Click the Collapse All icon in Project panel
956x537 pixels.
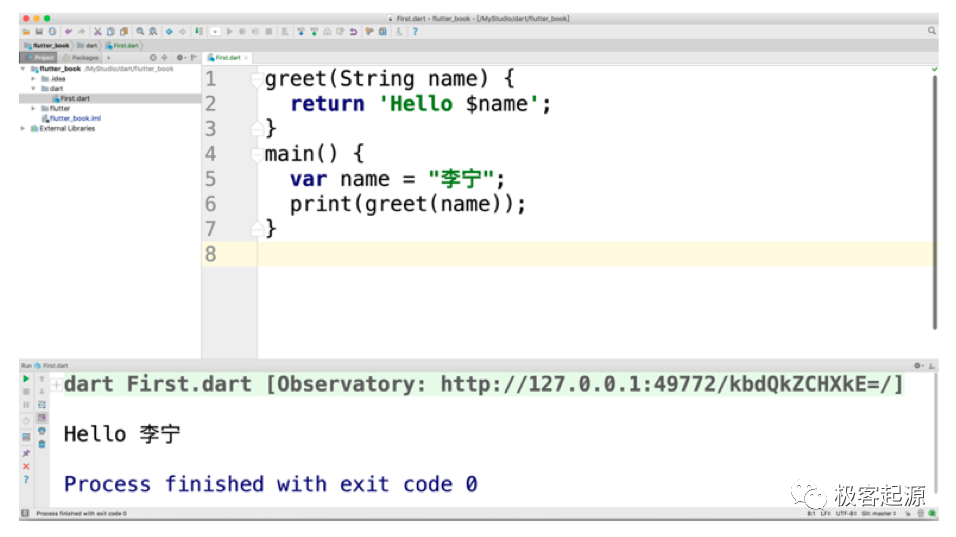(x=165, y=58)
